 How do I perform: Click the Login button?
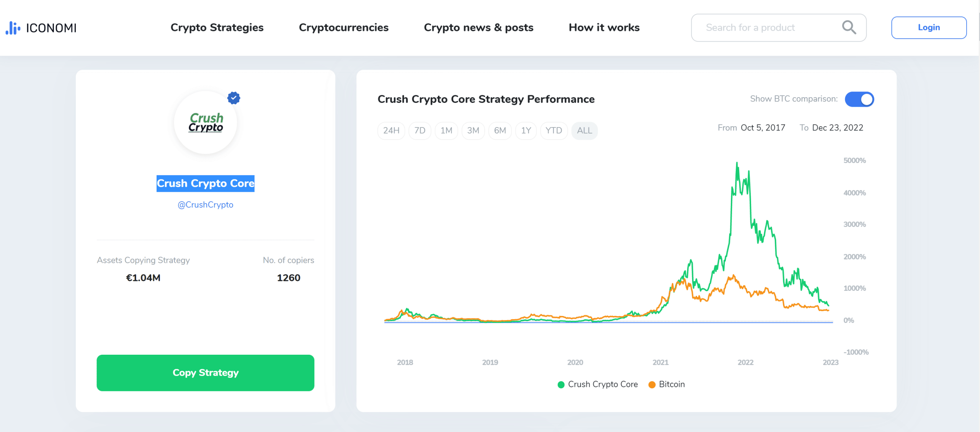click(928, 28)
